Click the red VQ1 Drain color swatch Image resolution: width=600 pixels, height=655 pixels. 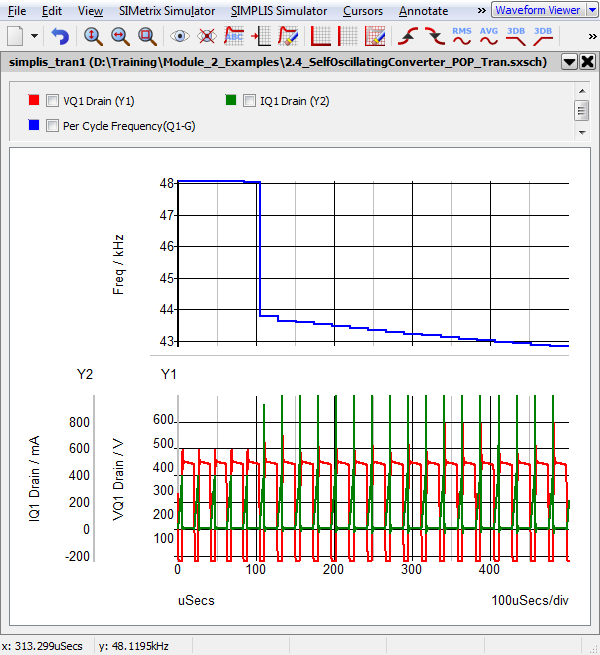pyautogui.click(x=34, y=101)
